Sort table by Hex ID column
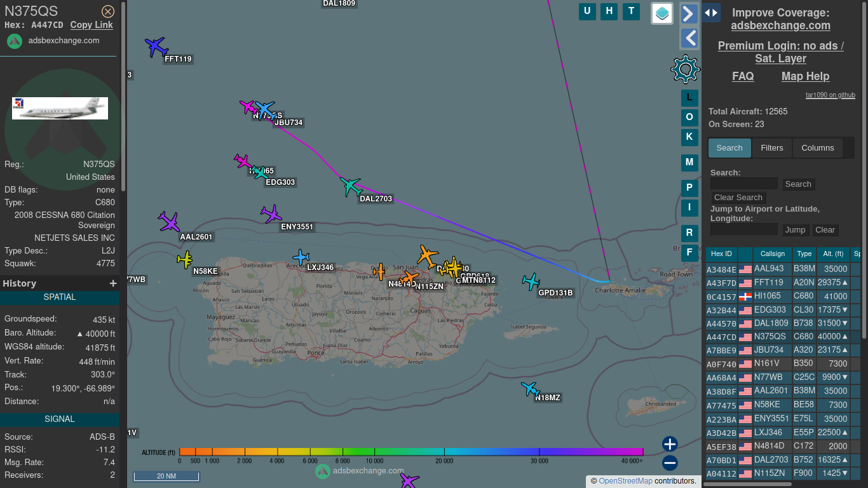This screenshot has width=868, height=488. coord(721,254)
